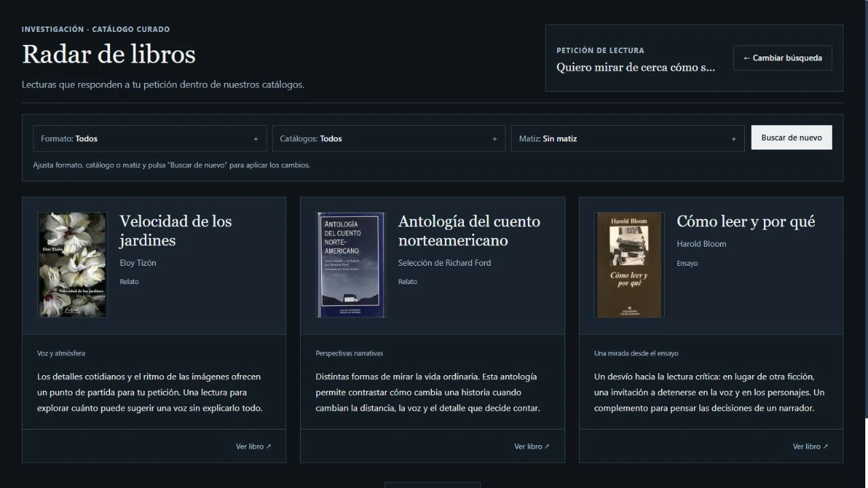868x488 pixels.
Task: Click author name Eloy Tizón
Action: [x=138, y=263]
